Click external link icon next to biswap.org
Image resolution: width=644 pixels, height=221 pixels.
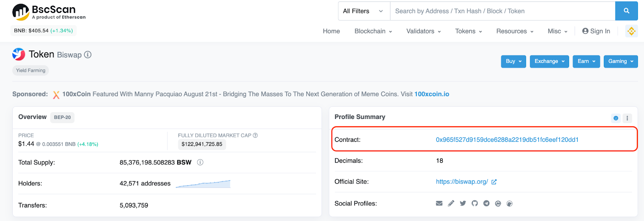point(494,182)
